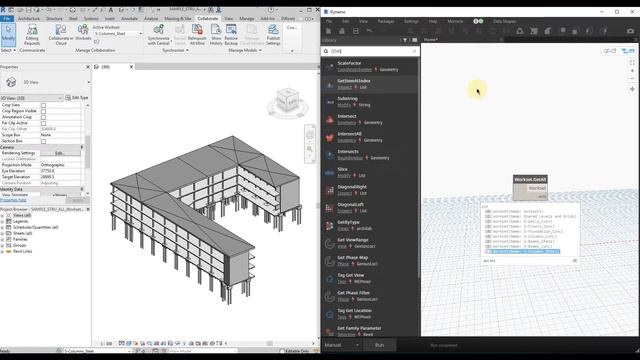Image resolution: width=640 pixels, height=360 pixels.
Task: Select Sheets (all) tree item
Action: [22, 233]
